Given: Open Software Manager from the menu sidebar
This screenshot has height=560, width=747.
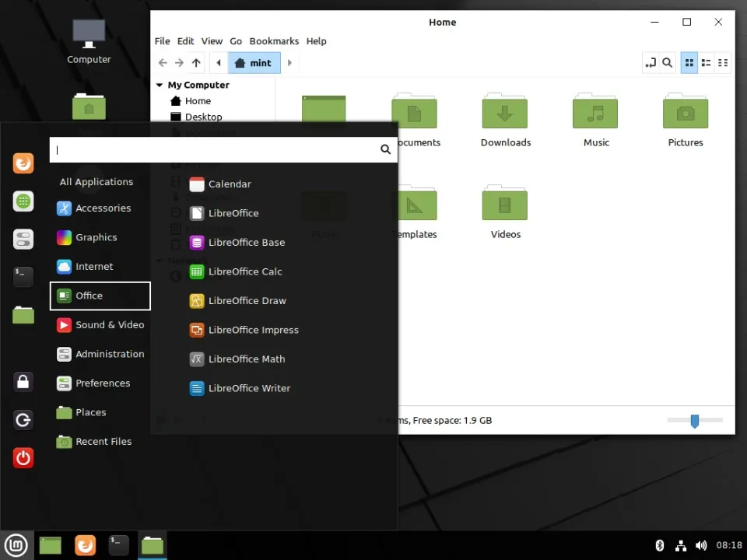Looking at the screenshot, I should pyautogui.click(x=23, y=201).
